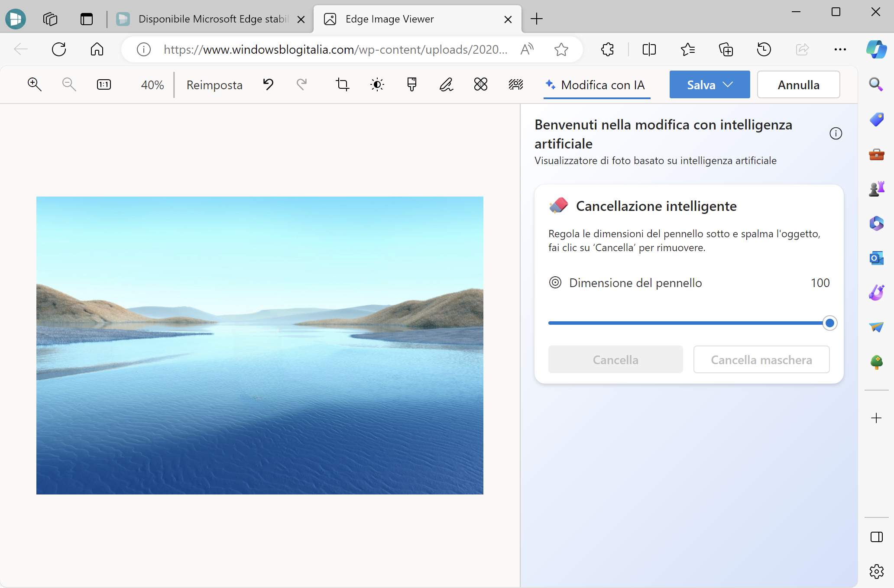Image resolution: width=894 pixels, height=588 pixels.
Task: Add a sidebar app with plus
Action: tap(876, 418)
